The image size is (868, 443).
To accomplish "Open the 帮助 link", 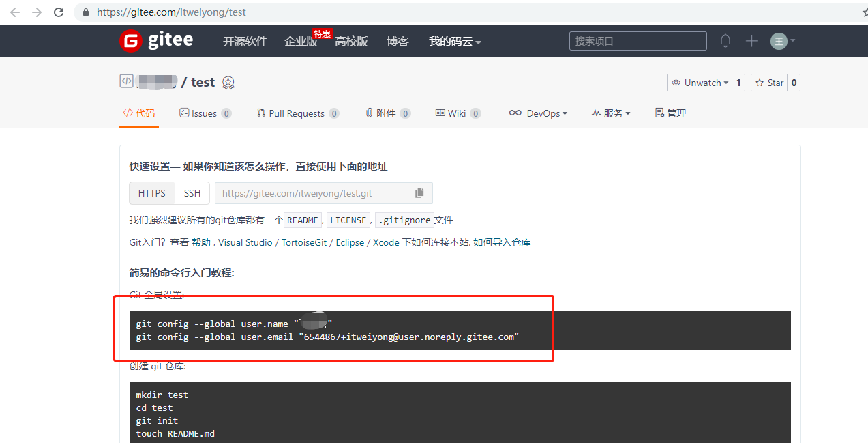I will (x=201, y=242).
